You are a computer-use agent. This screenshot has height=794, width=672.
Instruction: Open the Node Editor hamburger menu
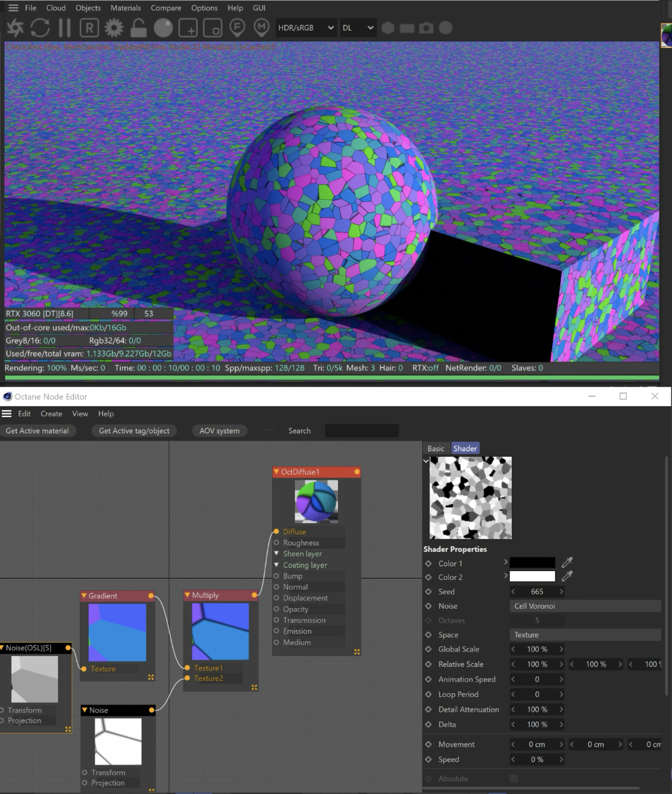coord(7,413)
